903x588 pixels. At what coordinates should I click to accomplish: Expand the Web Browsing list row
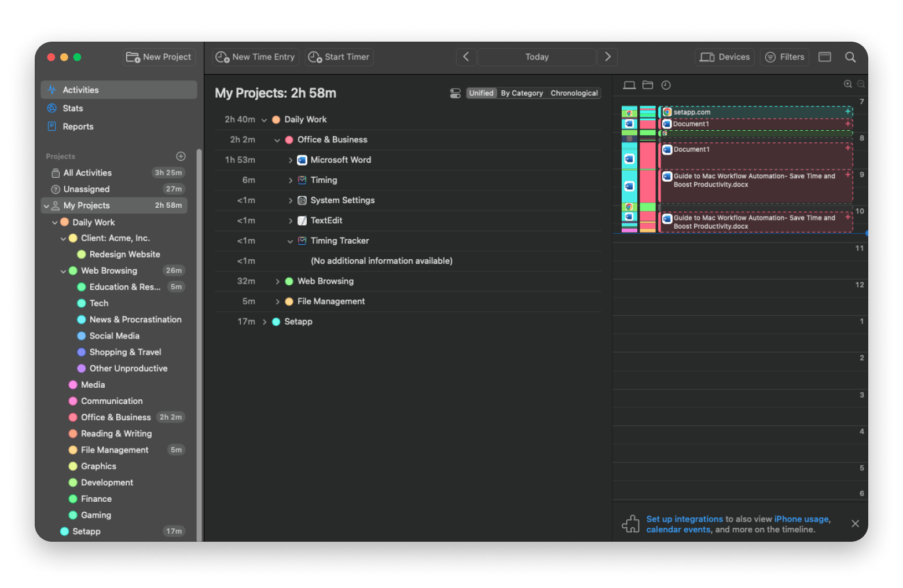point(277,281)
